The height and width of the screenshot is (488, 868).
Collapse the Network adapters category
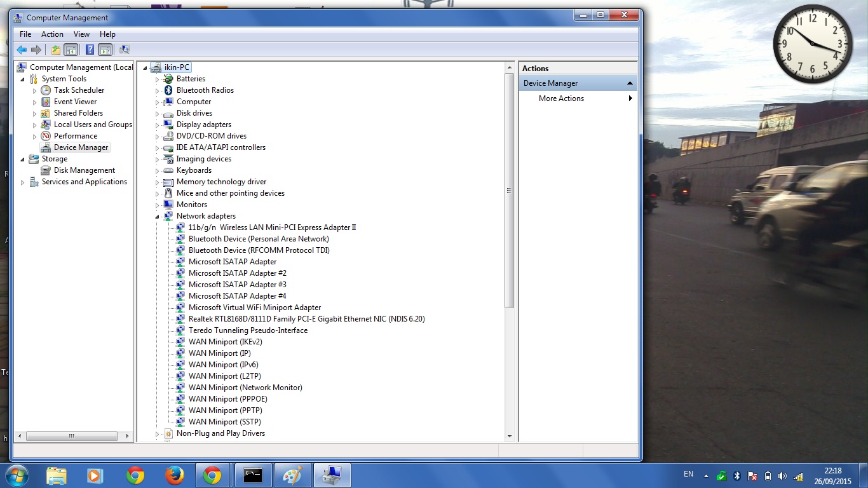point(158,217)
